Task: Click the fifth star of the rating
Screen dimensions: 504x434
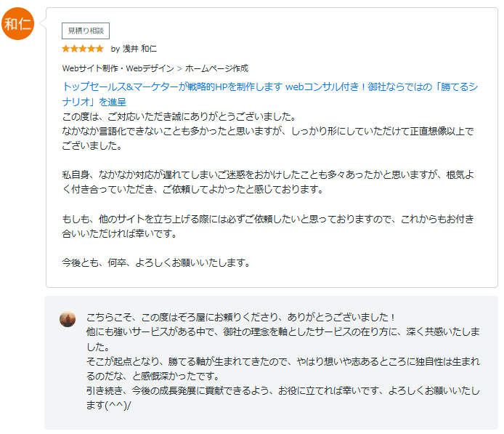Action: [x=99, y=49]
